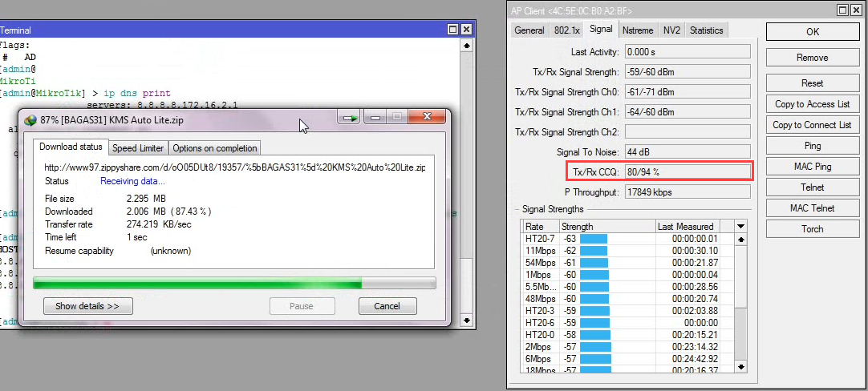Click the Receiving data status text
The image size is (868, 391).
[132, 181]
